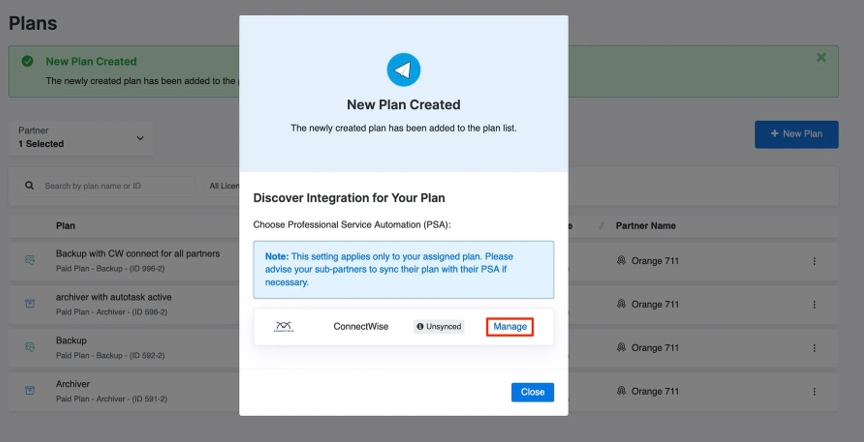Click the search magnifier icon
The image size is (864, 442).
[x=30, y=186]
